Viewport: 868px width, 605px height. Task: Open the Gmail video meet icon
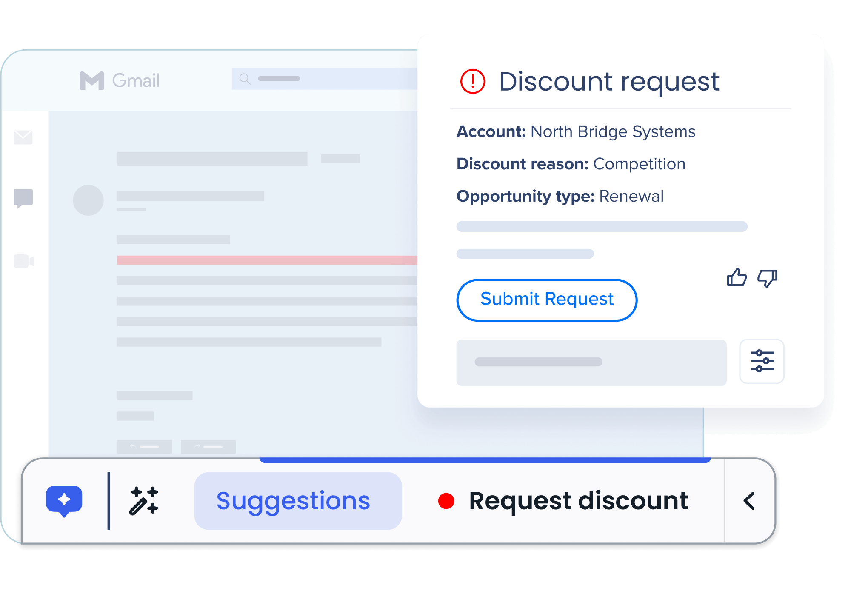[x=24, y=261]
